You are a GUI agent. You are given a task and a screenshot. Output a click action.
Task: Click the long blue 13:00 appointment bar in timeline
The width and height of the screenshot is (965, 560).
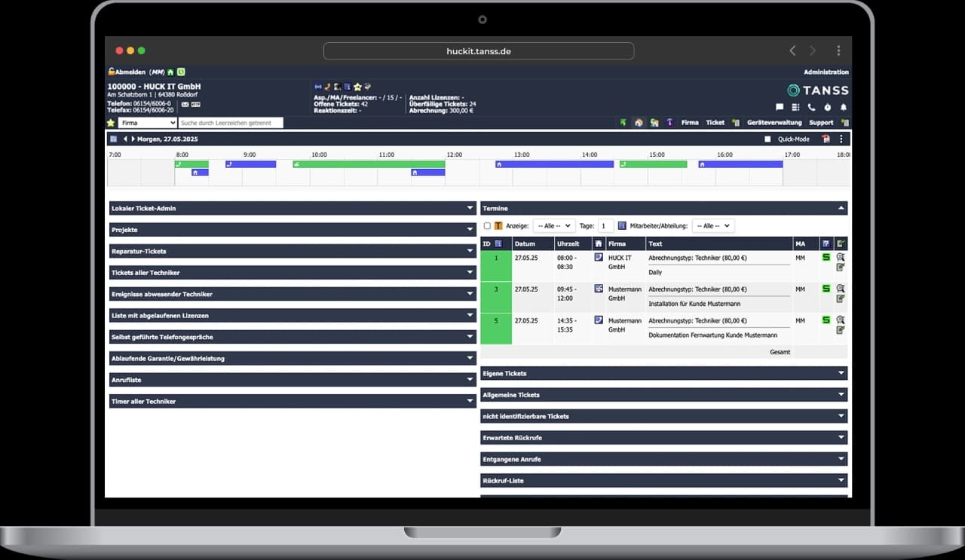pyautogui.click(x=554, y=164)
